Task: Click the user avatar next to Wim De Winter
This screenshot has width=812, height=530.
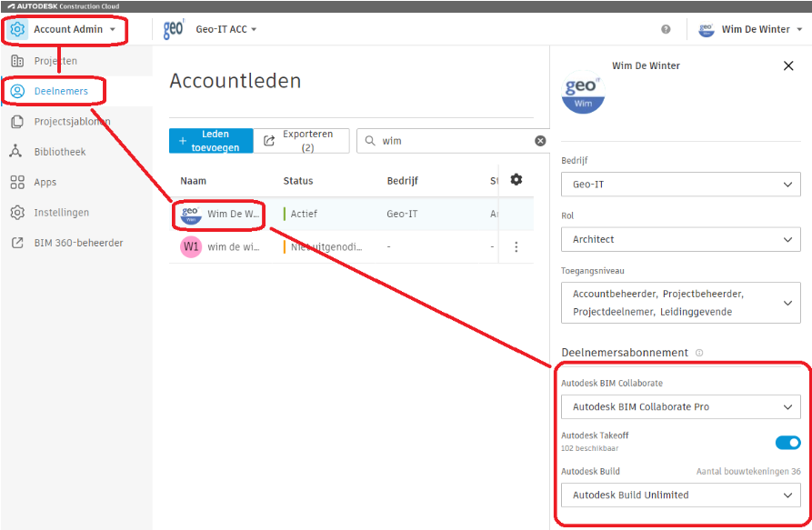Action: point(707,29)
